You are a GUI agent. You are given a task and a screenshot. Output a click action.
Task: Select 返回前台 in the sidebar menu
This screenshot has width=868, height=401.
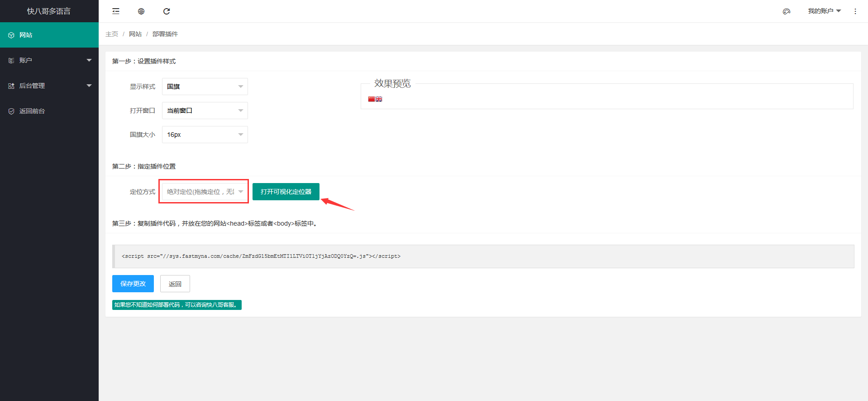pos(49,111)
